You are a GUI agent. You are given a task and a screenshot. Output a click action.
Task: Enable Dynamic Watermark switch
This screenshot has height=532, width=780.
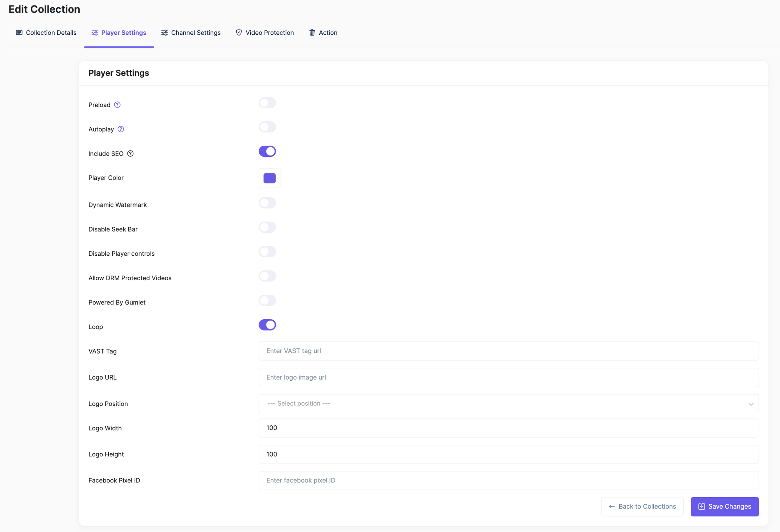pos(267,203)
